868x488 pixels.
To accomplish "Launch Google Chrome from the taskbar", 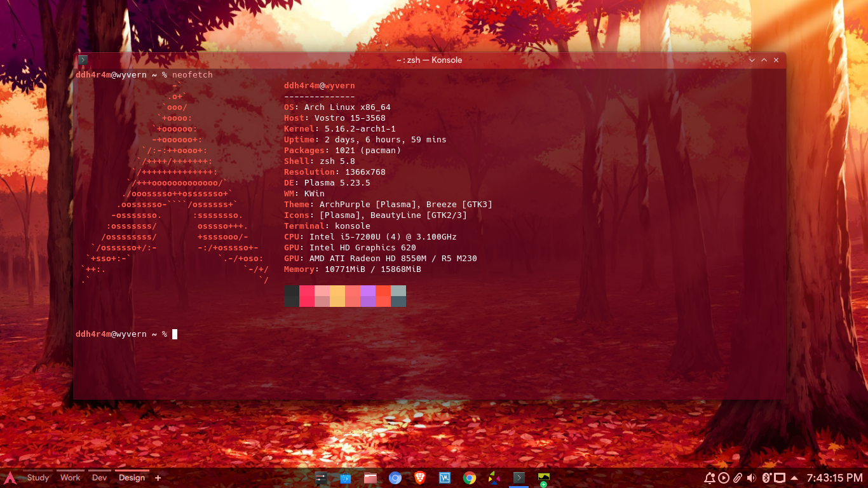I will (470, 478).
